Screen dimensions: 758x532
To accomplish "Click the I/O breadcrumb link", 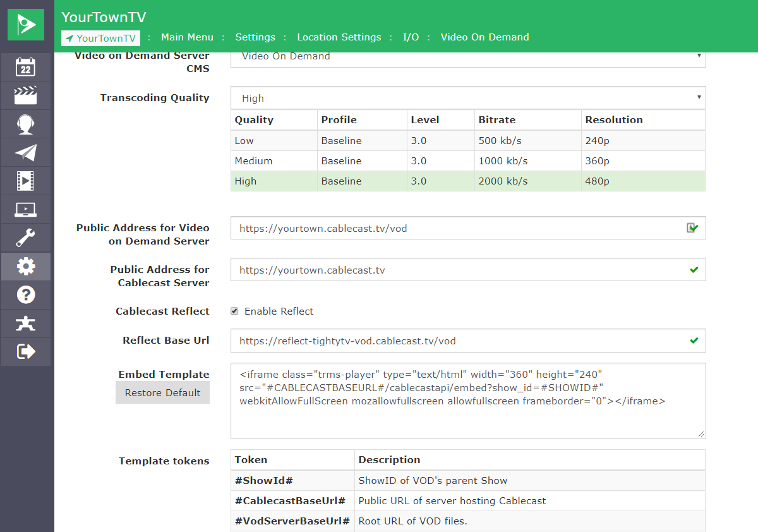I will point(411,37).
